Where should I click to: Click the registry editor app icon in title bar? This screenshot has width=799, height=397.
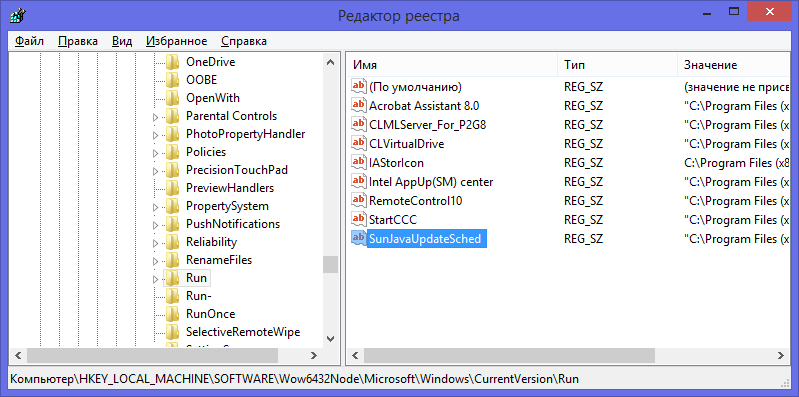[17, 16]
